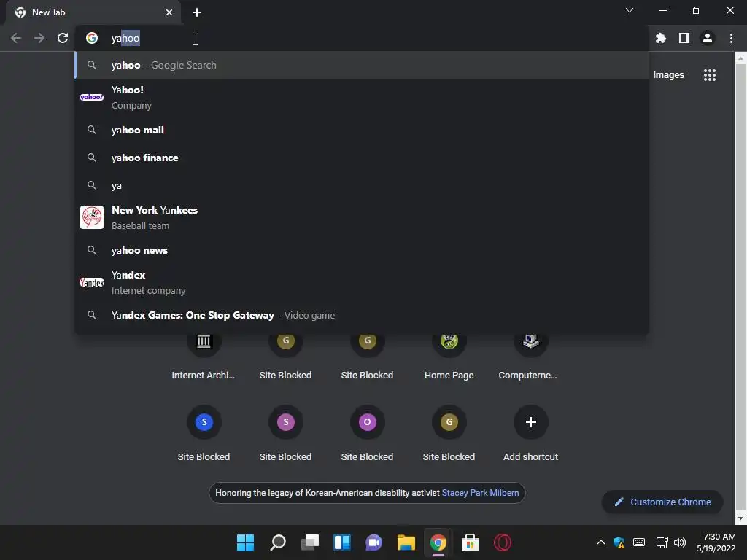The height and width of the screenshot is (560, 747).
Task: Open the Extensions puzzle icon
Action: point(661,38)
